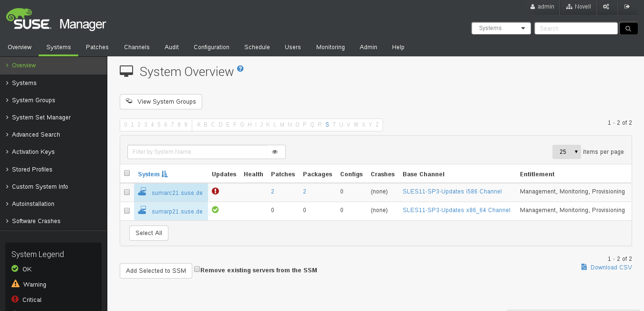Open the Overview top menu tab
The width and height of the screenshot is (644, 311).
tap(20, 47)
